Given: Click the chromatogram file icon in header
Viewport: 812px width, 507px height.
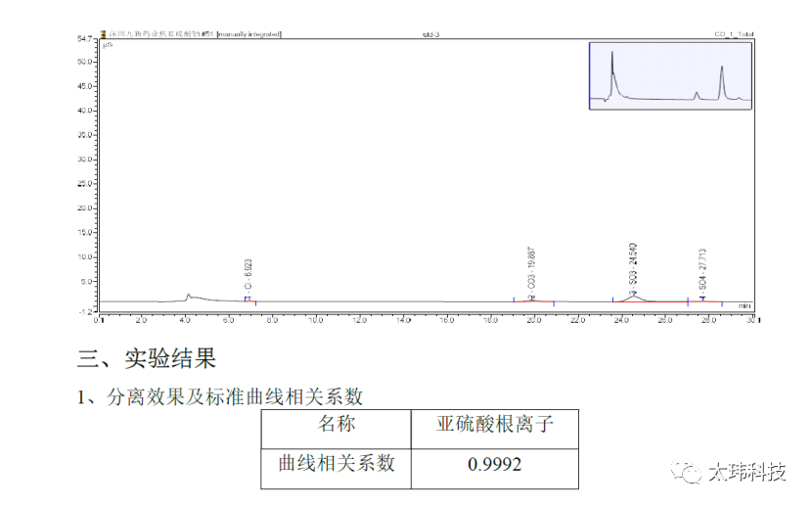Looking at the screenshot, I should click(103, 33).
